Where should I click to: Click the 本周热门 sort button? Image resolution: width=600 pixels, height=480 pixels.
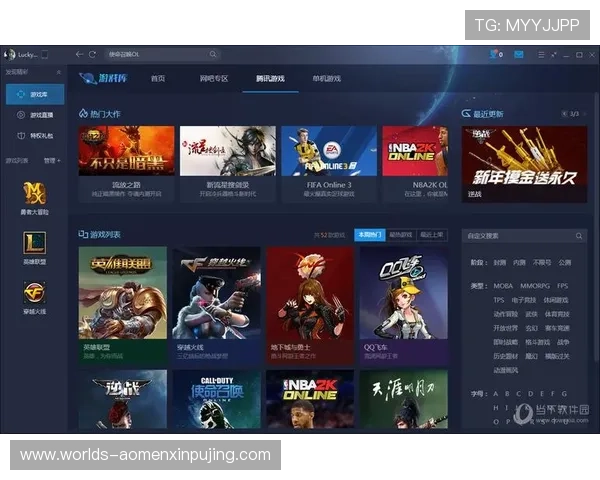(x=369, y=235)
